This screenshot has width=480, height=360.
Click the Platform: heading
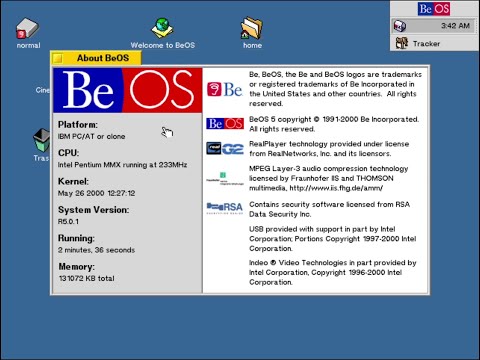(x=78, y=125)
